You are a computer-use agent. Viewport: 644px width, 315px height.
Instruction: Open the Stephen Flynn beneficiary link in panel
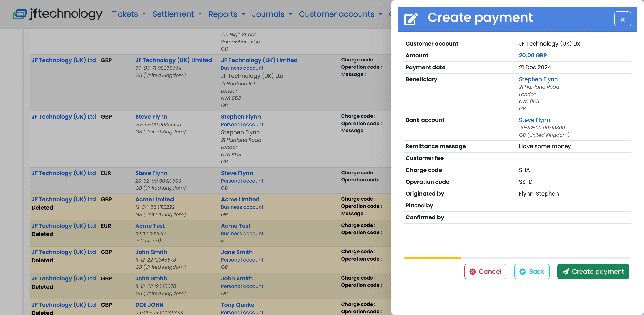(x=538, y=79)
